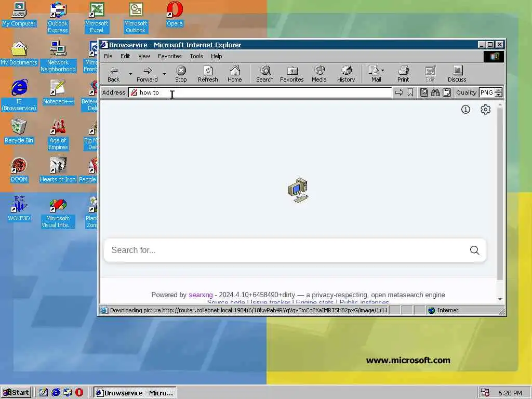This screenshot has height=399, width=532.
Task: Open the Favorites pane from toolbar
Action: click(292, 74)
